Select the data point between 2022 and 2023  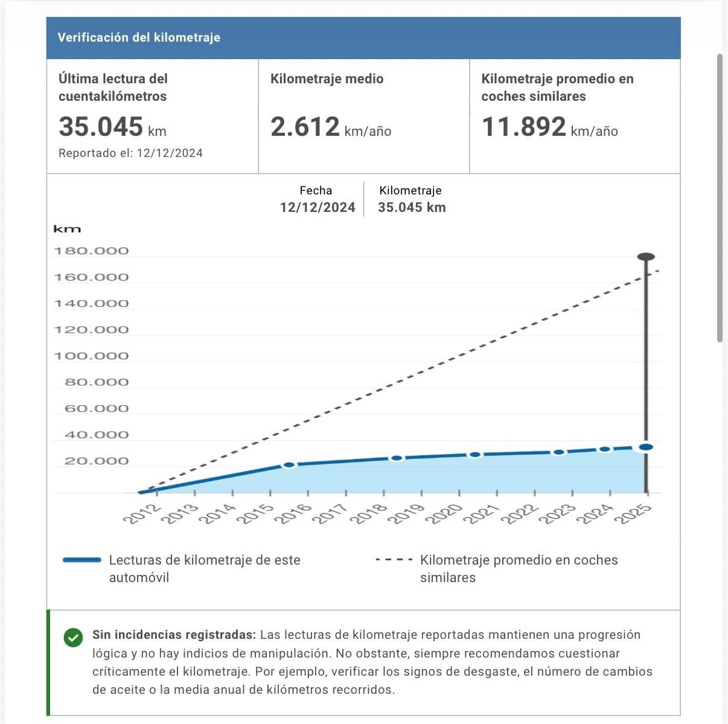(x=559, y=452)
